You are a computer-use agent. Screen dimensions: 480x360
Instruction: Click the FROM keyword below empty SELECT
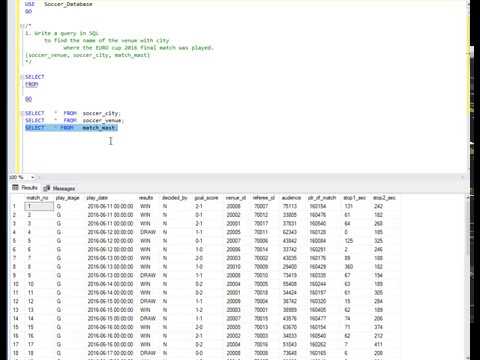click(x=32, y=84)
